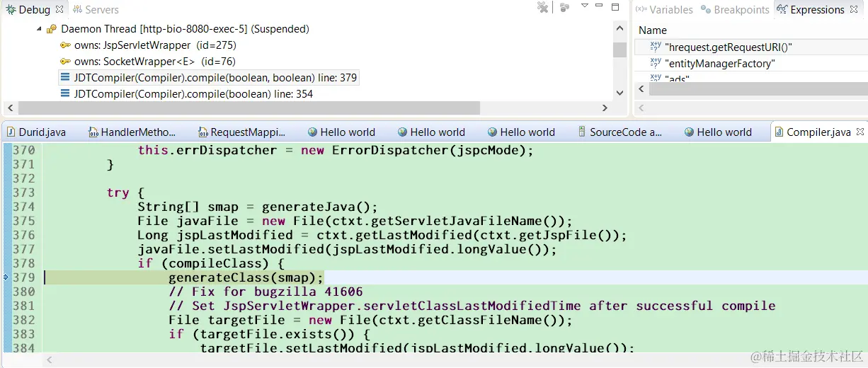The image size is (868, 368).
Task: Click Expressions panel scroll left arrow
Action: (x=641, y=89)
